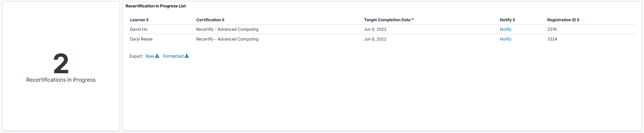Click the Recertifications in Progress count
644x133 pixels.
(x=61, y=64)
